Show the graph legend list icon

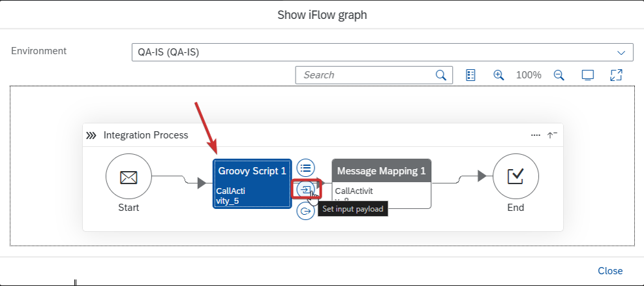(x=470, y=75)
